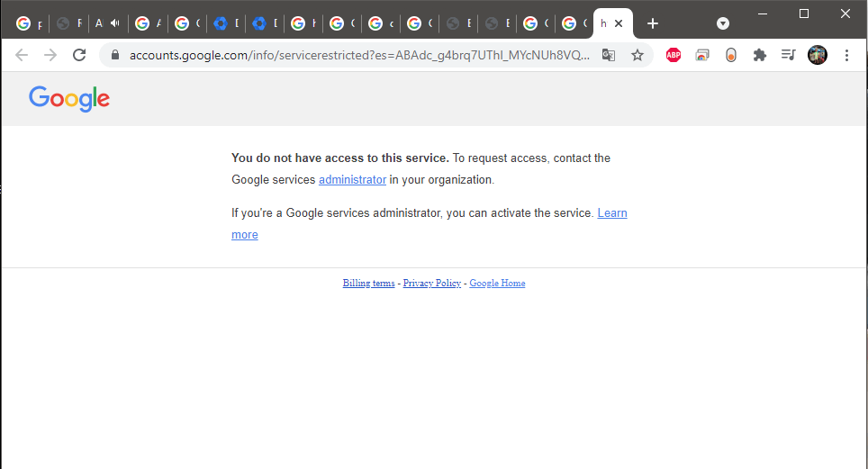The height and width of the screenshot is (469, 868).
Task: Close the Chrome window
Action: pos(845,14)
